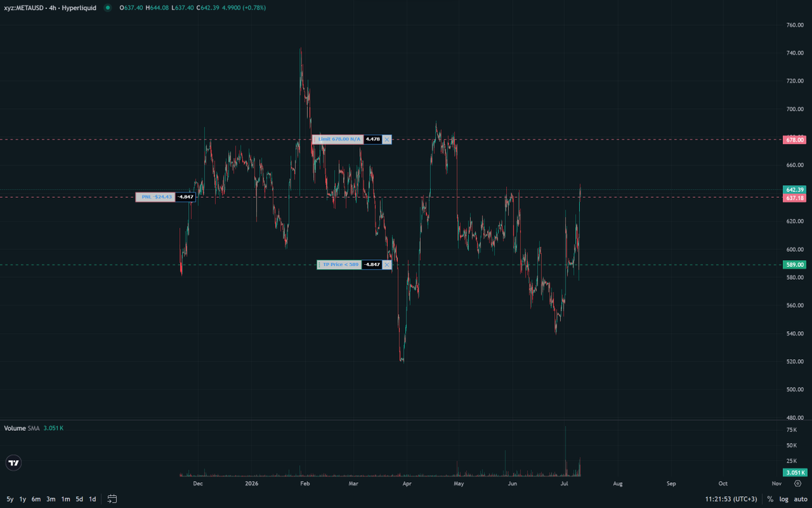Screen dimensions: 812x508
Task: Open the go-to-date calendar icon
Action: coord(112,499)
